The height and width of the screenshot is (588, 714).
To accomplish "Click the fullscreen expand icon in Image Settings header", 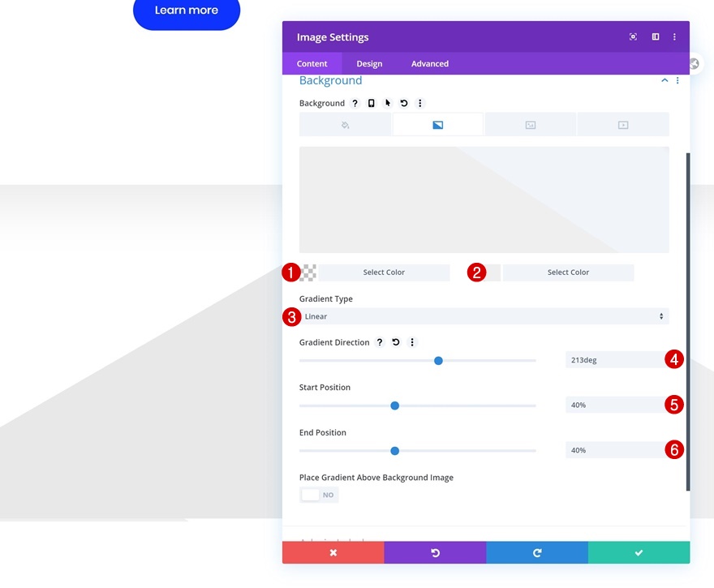I will (x=633, y=36).
